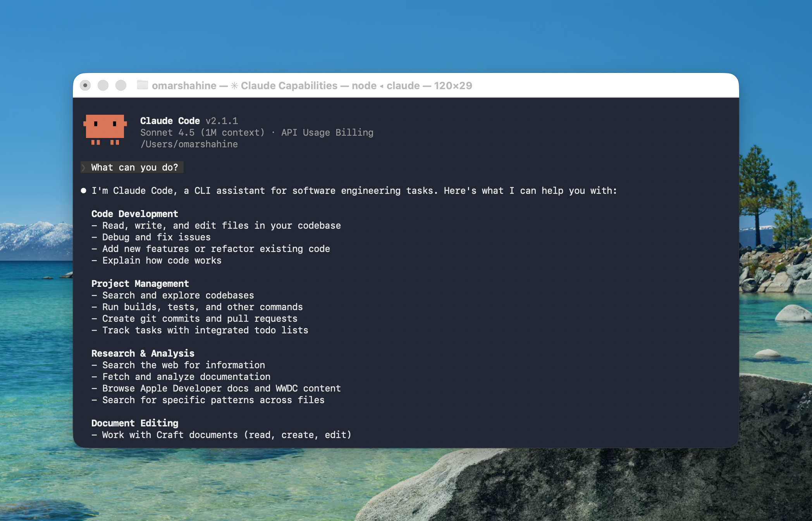Click the asterisk icon before Claude Capabilities
This screenshot has height=521, width=812.
point(234,86)
